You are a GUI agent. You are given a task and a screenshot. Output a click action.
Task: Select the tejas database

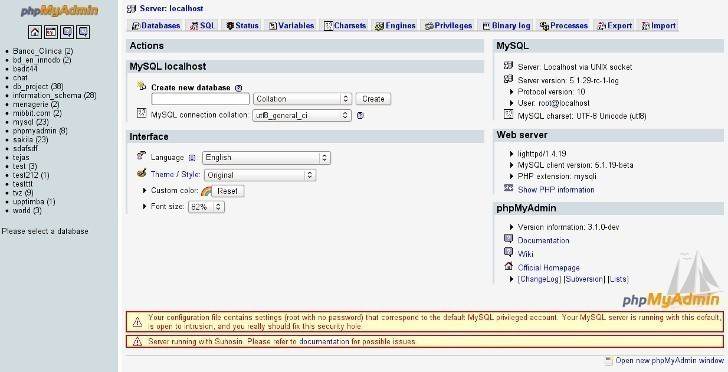(21, 157)
